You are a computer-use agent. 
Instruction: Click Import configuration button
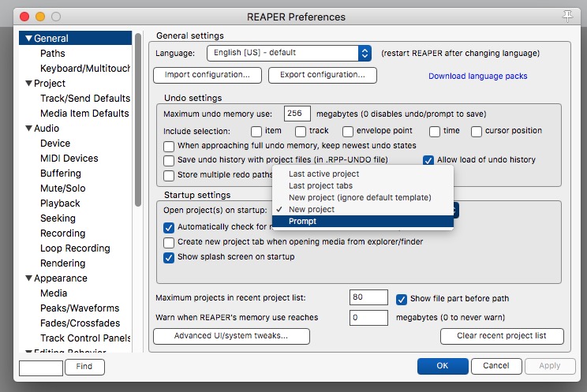[x=208, y=75]
